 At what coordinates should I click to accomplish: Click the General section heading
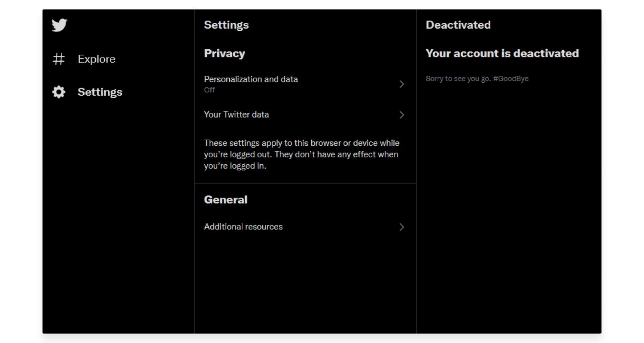tap(226, 200)
